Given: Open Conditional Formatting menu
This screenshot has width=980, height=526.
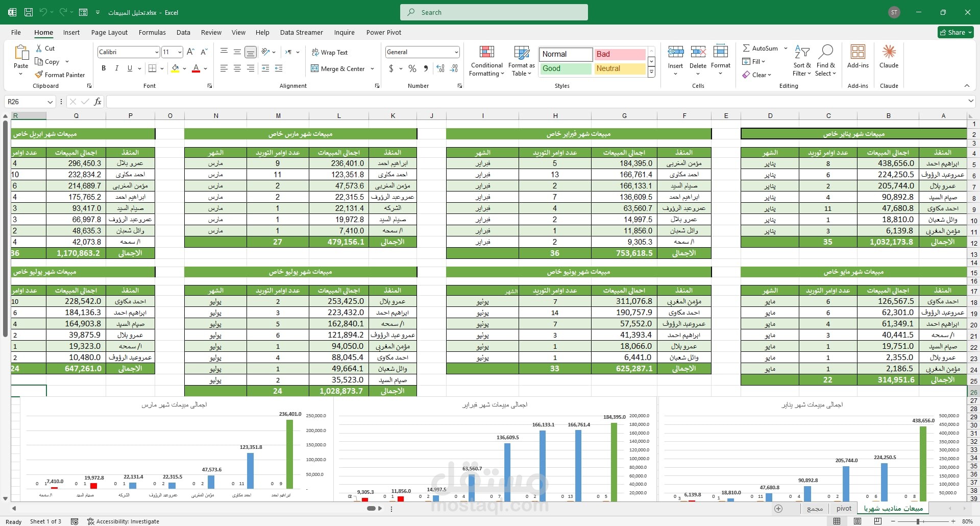Looking at the screenshot, I should 487,61.
